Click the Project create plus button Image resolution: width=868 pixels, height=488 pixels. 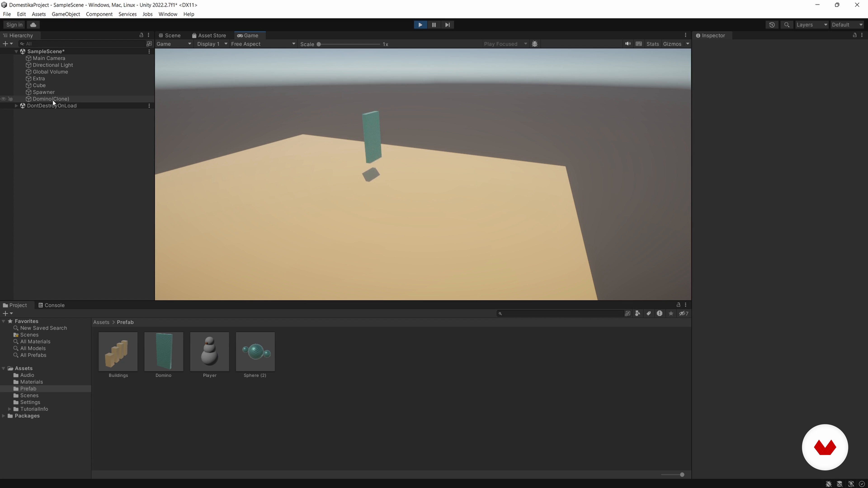pyautogui.click(x=7, y=314)
